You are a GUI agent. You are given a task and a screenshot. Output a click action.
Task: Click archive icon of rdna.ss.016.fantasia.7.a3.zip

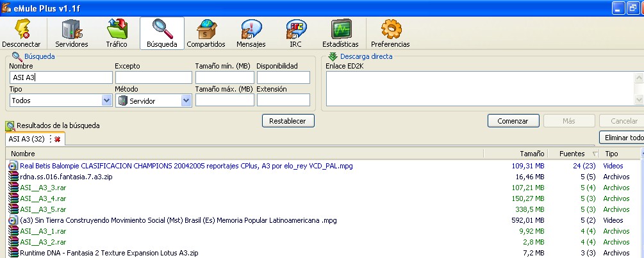13,177
